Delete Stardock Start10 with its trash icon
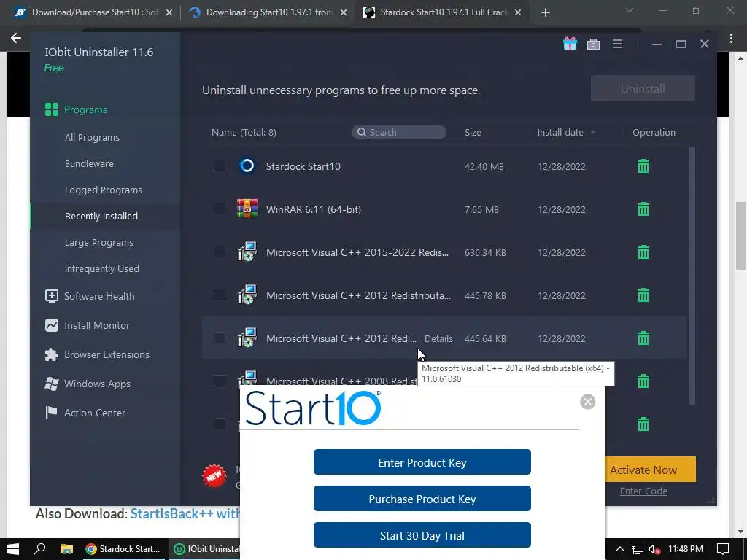747x560 pixels. pos(643,166)
